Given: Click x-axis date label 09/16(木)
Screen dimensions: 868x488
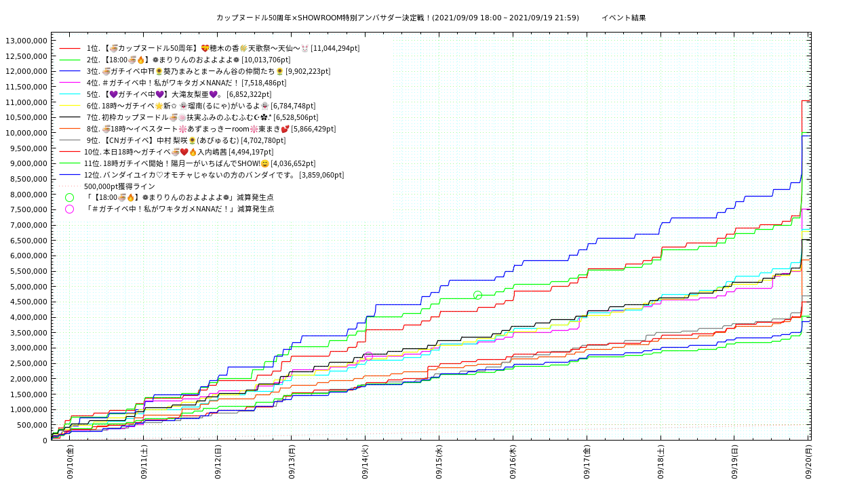Looking at the screenshot, I should (513, 462).
